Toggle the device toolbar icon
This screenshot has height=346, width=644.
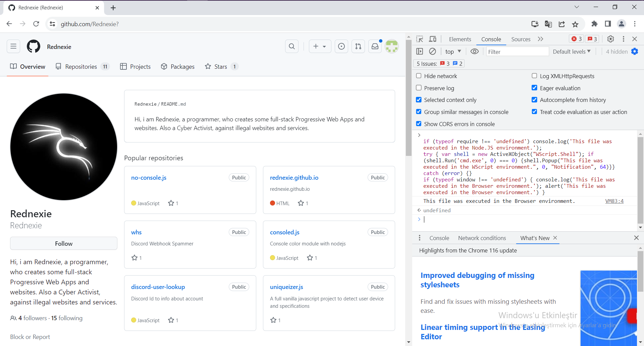tap(433, 39)
